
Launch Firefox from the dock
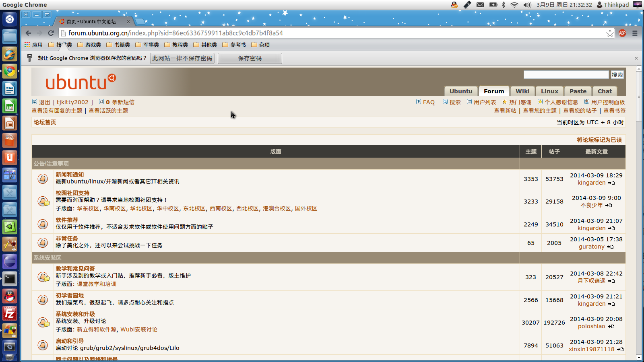[x=10, y=54]
